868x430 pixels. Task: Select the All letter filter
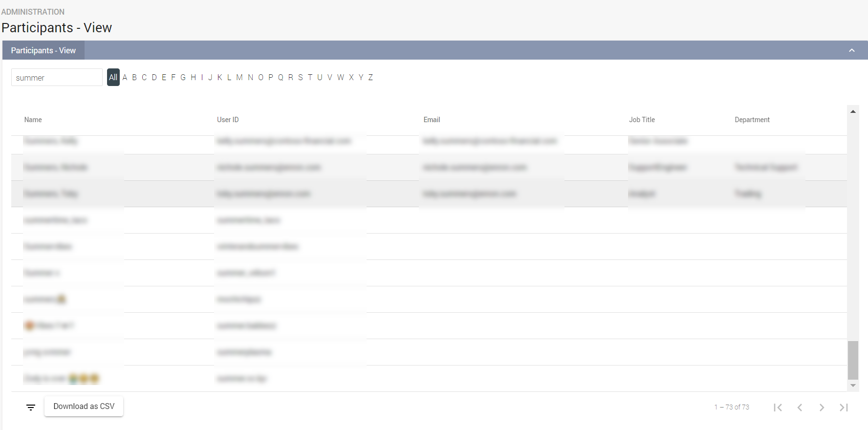click(x=113, y=77)
